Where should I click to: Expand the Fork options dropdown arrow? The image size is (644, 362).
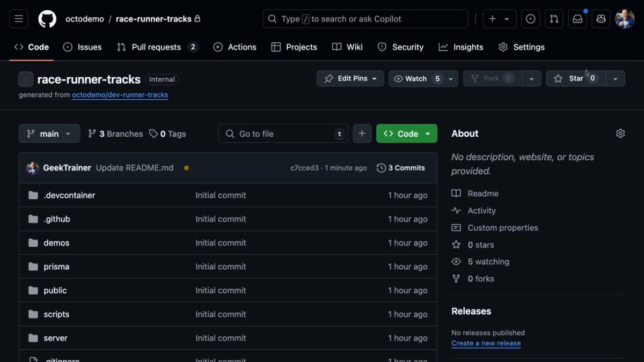[531, 78]
